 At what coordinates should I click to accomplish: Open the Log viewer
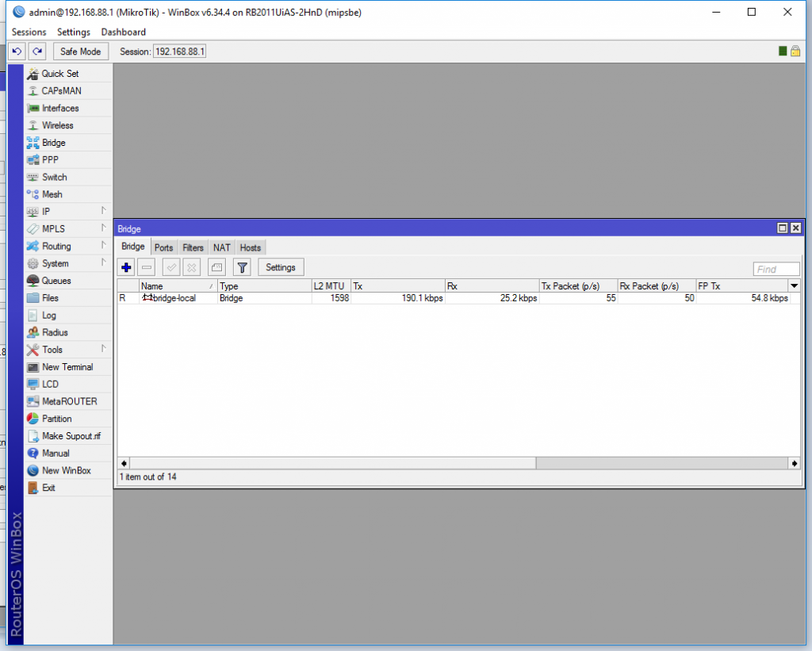click(68, 315)
